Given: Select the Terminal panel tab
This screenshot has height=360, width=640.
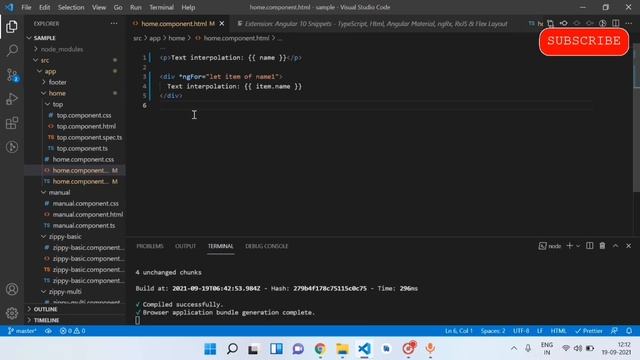Looking at the screenshot, I should pyautogui.click(x=220, y=246).
